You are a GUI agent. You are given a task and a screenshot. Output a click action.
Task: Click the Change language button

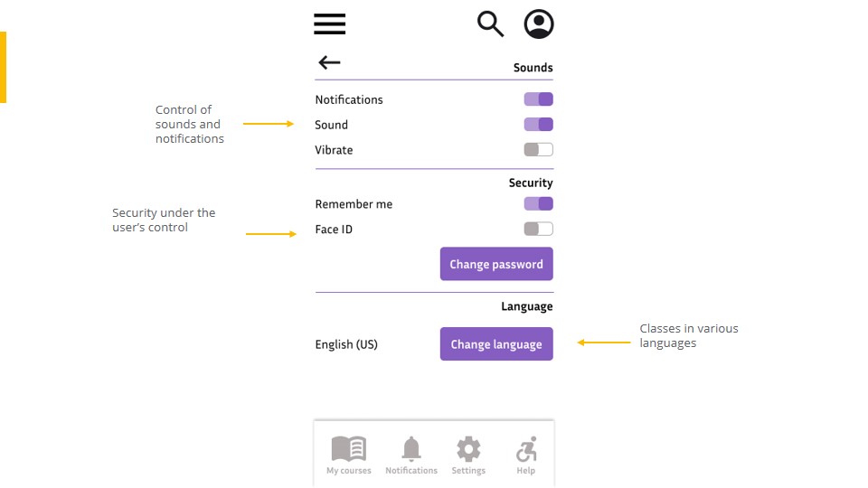(496, 344)
